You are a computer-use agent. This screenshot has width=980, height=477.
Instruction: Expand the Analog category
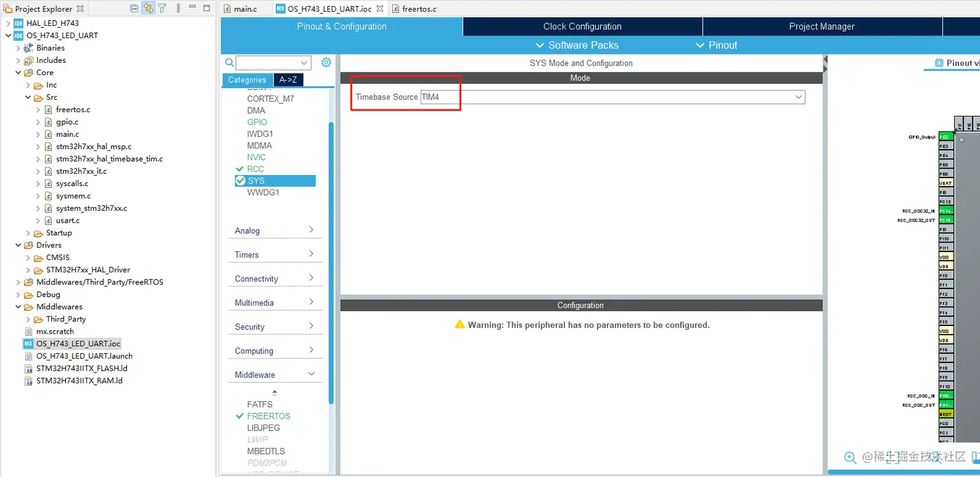click(275, 231)
